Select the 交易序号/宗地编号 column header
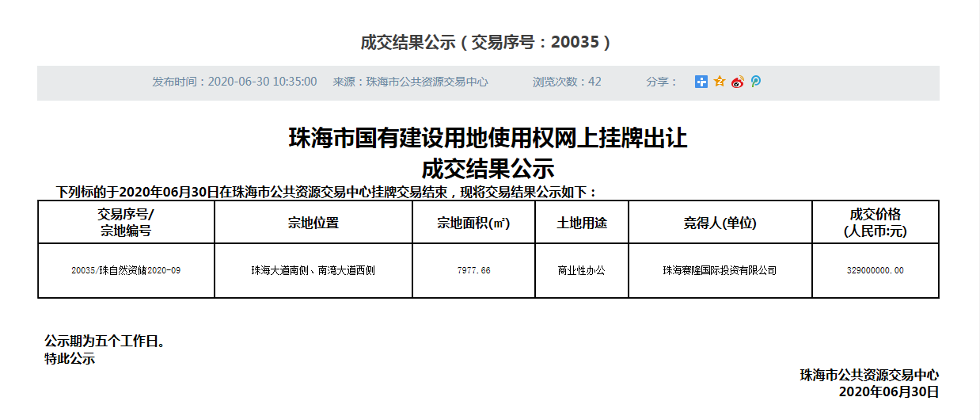The width and height of the screenshot is (980, 420). click(126, 223)
